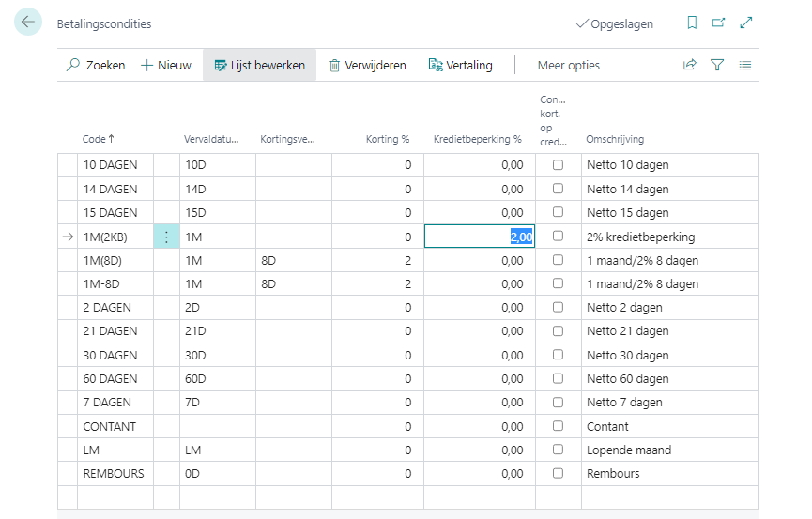
Task: Open Kredietbeperking % column header menu
Action: [x=477, y=139]
